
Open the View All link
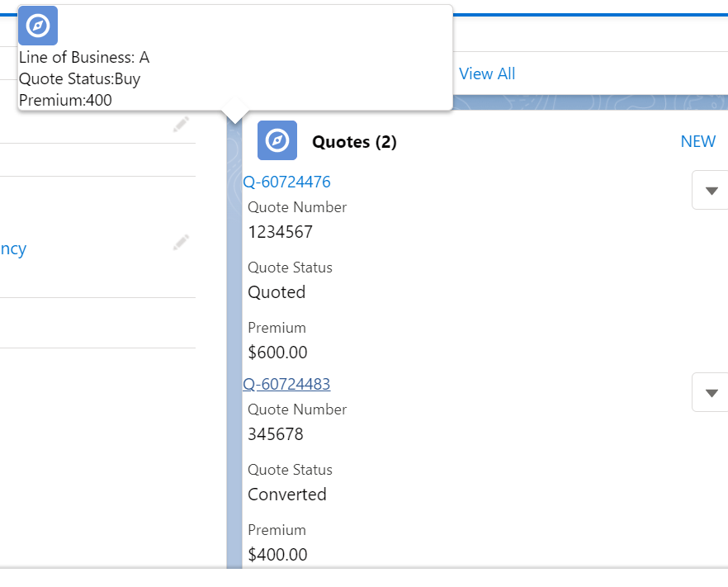tap(487, 73)
